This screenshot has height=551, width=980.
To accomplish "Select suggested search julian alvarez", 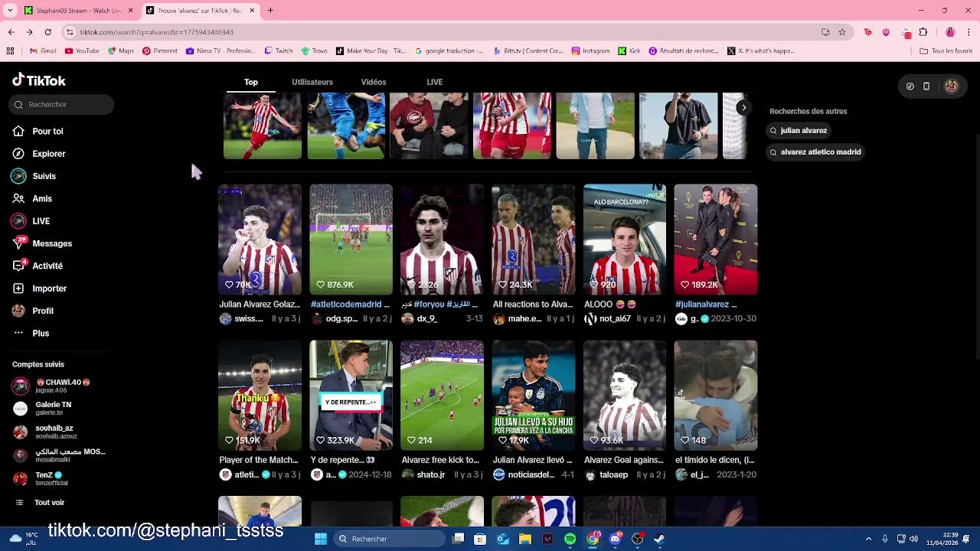I will click(x=799, y=131).
